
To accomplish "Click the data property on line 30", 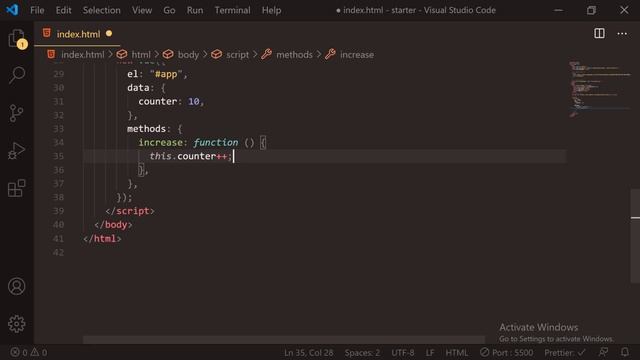I will point(138,88).
